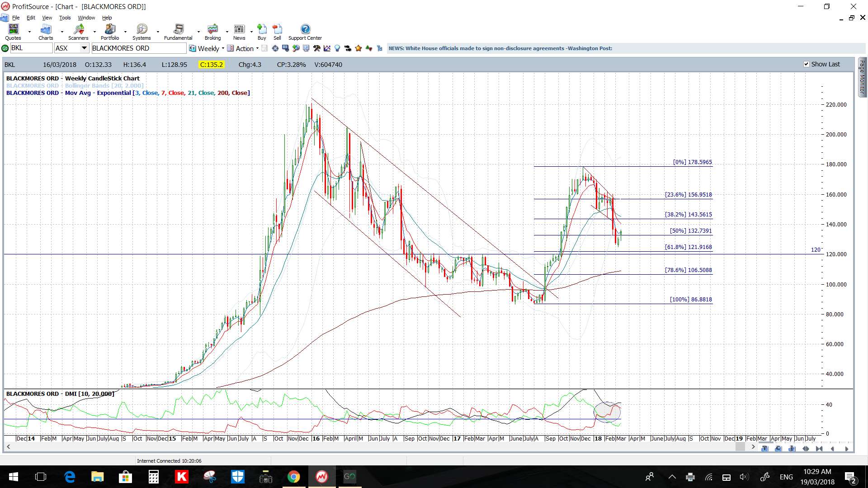Click the red and green arrows icon
868x488 pixels.
369,48
